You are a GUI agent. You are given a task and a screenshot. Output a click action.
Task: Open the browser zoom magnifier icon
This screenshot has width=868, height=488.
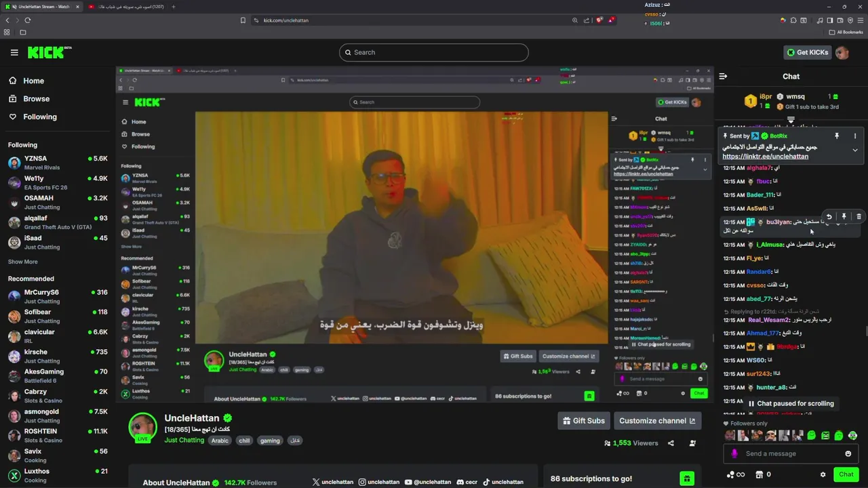575,20
